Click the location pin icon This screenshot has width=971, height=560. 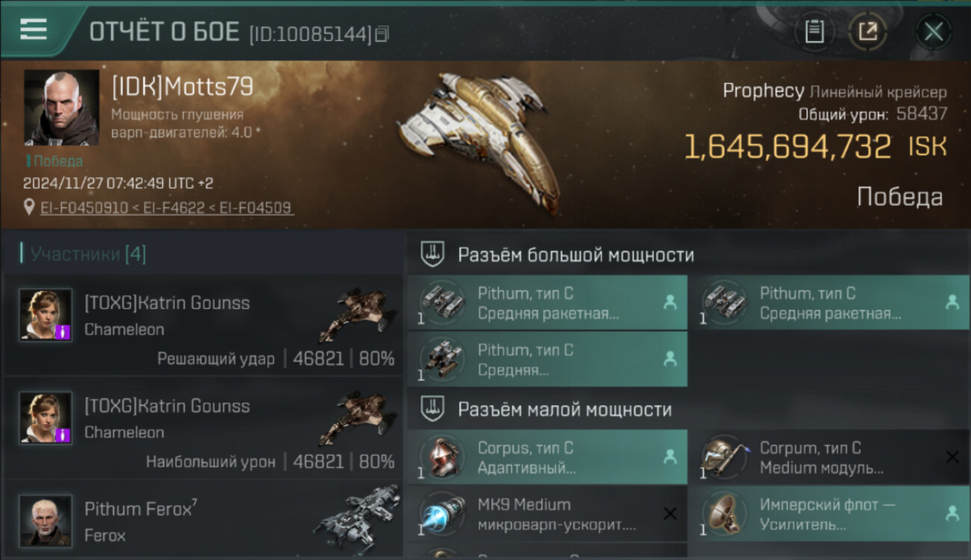click(29, 207)
